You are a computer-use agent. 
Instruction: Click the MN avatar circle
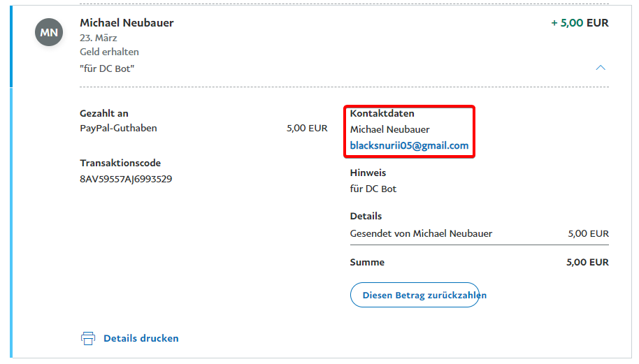pos(49,32)
